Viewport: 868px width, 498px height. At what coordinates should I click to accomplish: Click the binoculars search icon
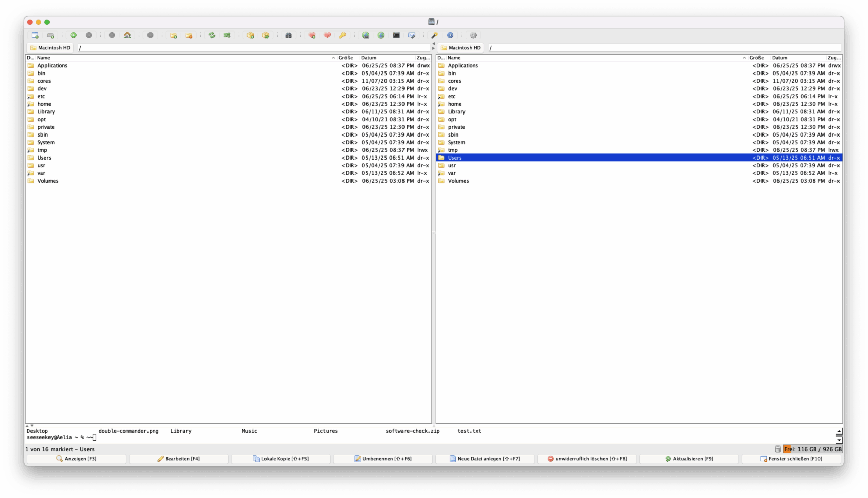pyautogui.click(x=289, y=35)
